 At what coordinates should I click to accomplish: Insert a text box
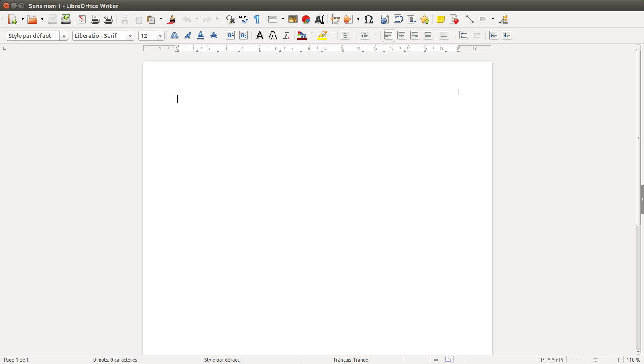point(319,19)
